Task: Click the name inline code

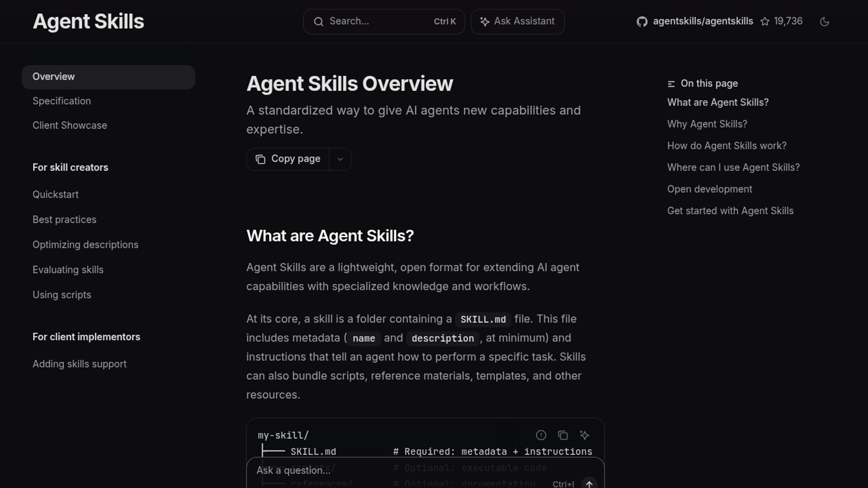Action: point(363,338)
